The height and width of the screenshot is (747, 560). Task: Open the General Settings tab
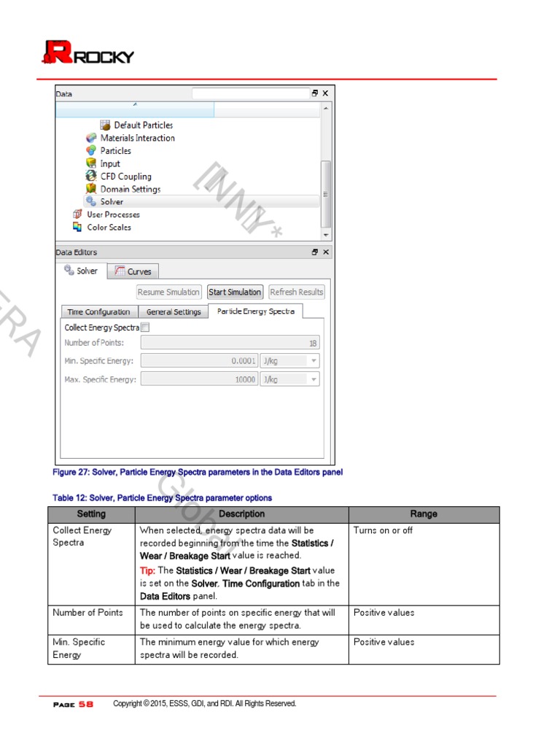[x=174, y=311]
